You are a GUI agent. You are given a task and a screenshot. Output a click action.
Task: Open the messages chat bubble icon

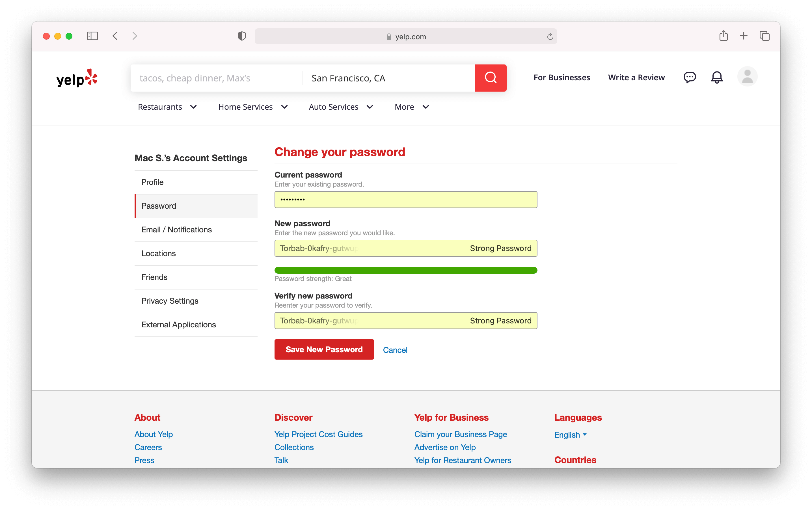(689, 77)
